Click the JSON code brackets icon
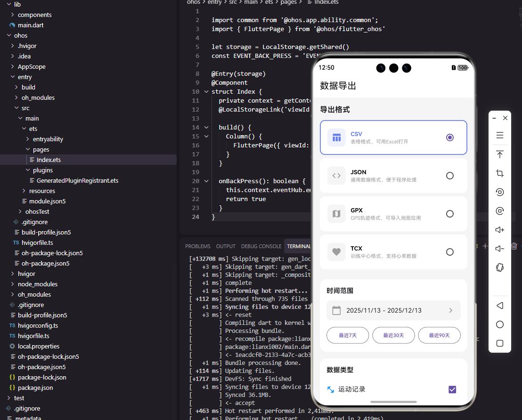The width and height of the screenshot is (522, 420). (x=336, y=176)
